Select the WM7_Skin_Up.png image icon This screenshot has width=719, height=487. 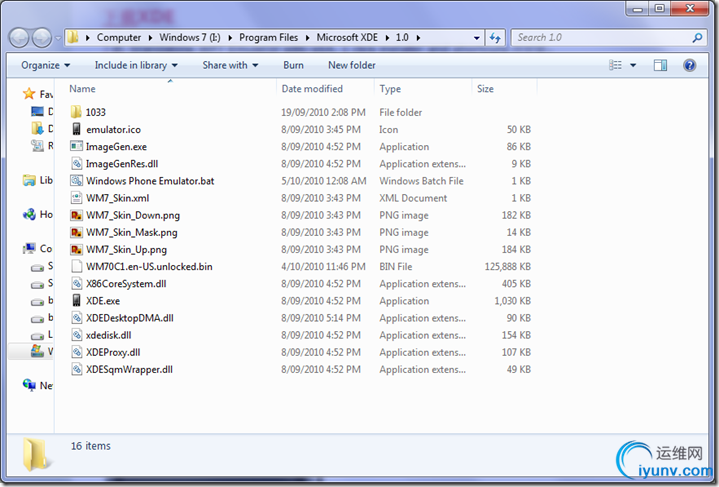76,249
